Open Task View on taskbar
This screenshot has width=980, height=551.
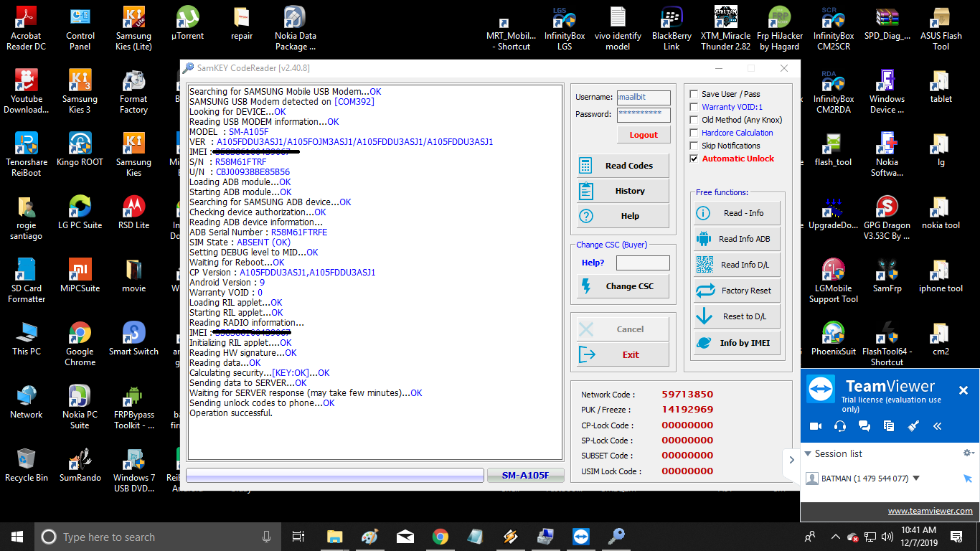[298, 537]
